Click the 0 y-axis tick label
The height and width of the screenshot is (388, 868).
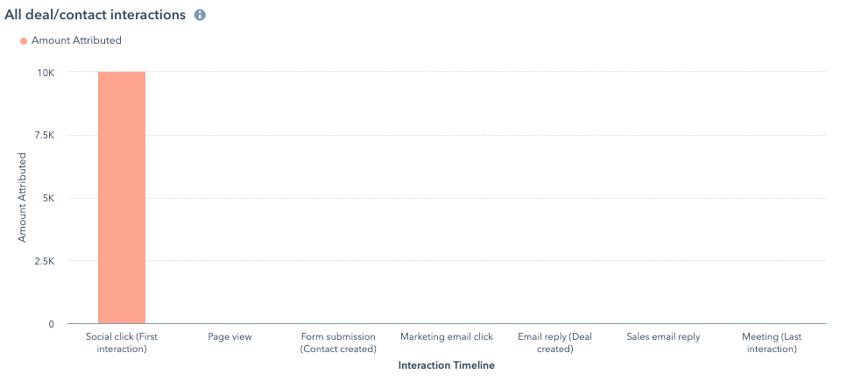coord(51,324)
